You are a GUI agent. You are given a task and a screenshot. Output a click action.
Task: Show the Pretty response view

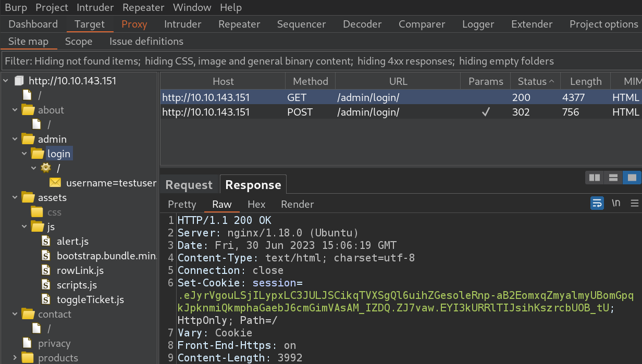(182, 204)
